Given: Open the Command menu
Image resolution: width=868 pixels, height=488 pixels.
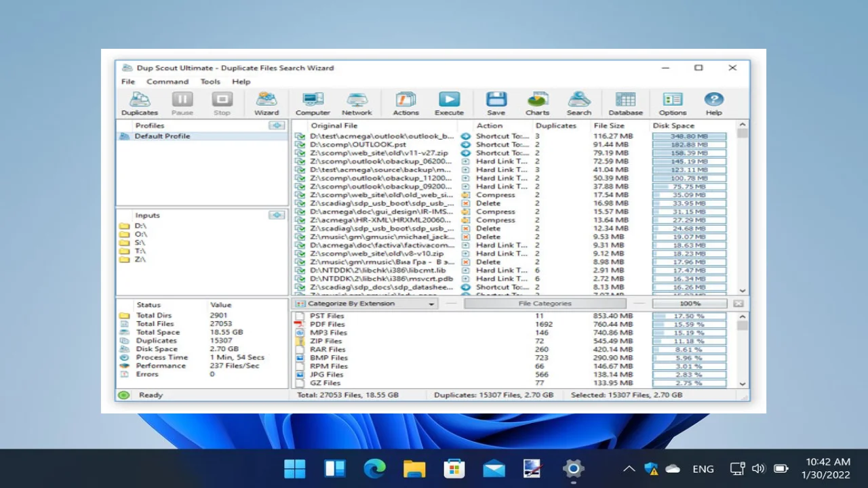Looking at the screenshot, I should click(167, 81).
